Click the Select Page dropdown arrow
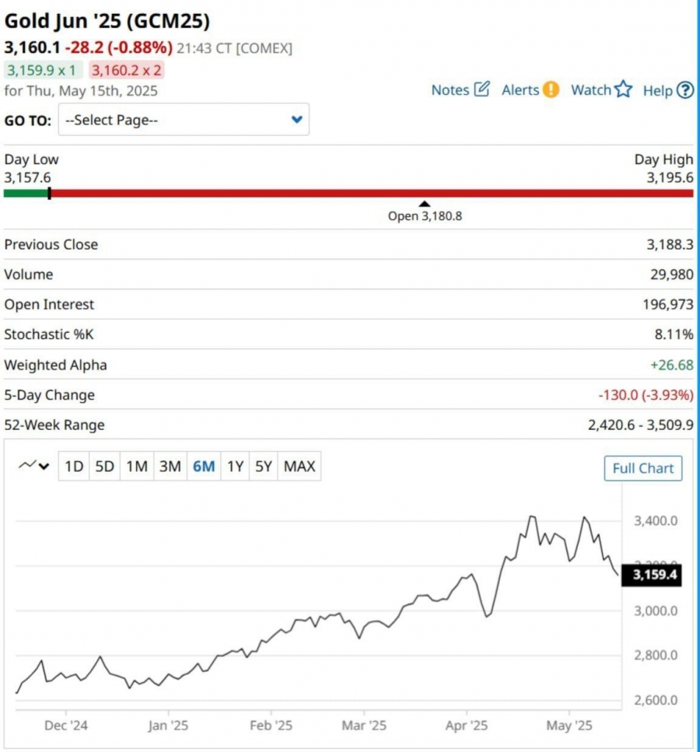 (297, 120)
